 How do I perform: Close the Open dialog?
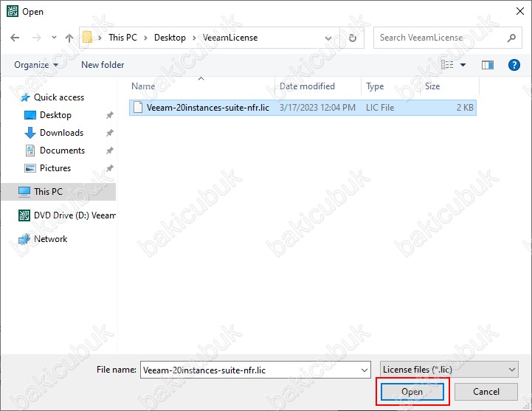[519, 11]
